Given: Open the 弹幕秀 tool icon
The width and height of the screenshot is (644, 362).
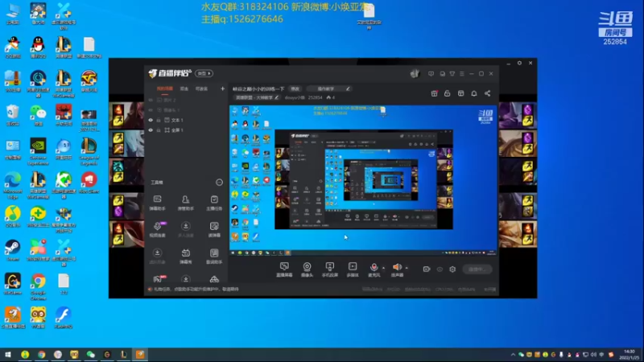Looking at the screenshot, I should coord(186,256).
